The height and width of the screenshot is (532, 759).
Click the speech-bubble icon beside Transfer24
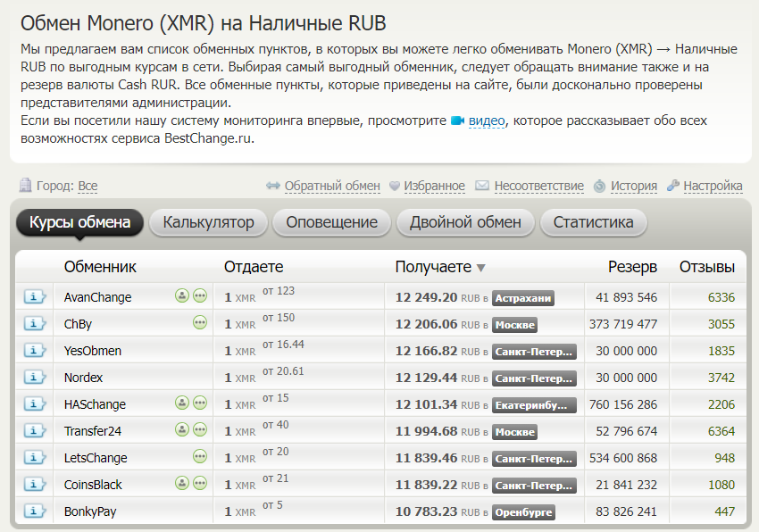tap(200, 429)
